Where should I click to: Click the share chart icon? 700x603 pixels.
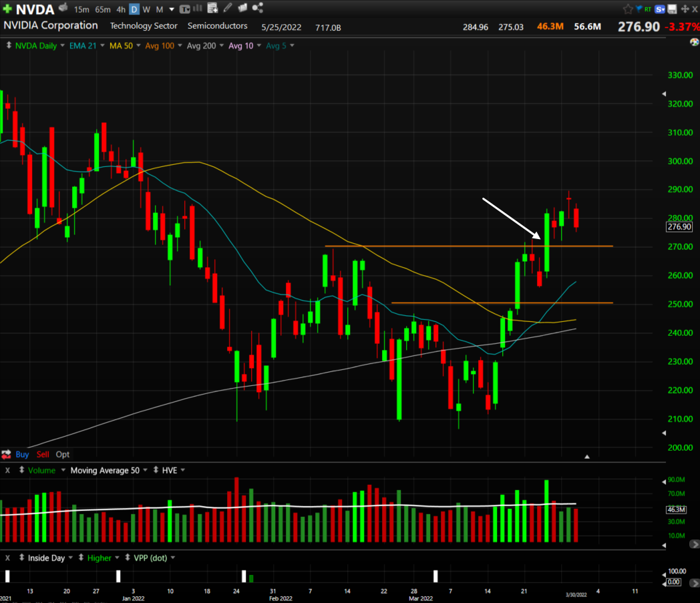258,7
